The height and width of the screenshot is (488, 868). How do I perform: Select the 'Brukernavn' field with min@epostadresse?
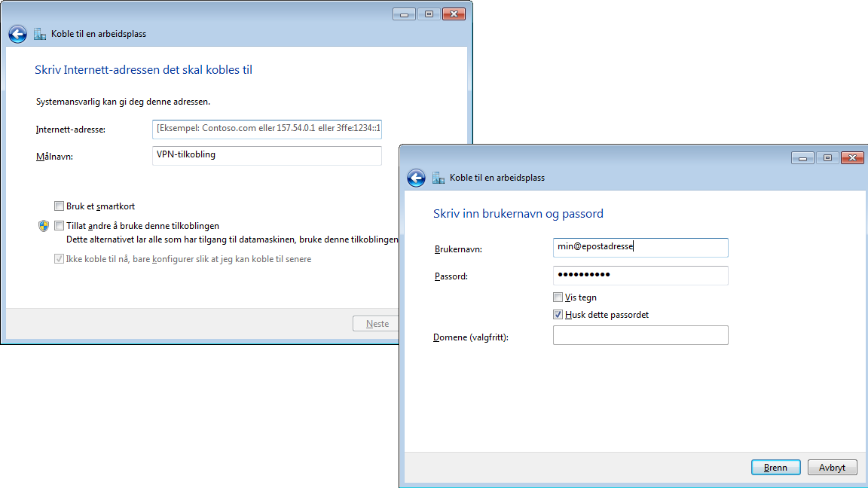point(640,247)
